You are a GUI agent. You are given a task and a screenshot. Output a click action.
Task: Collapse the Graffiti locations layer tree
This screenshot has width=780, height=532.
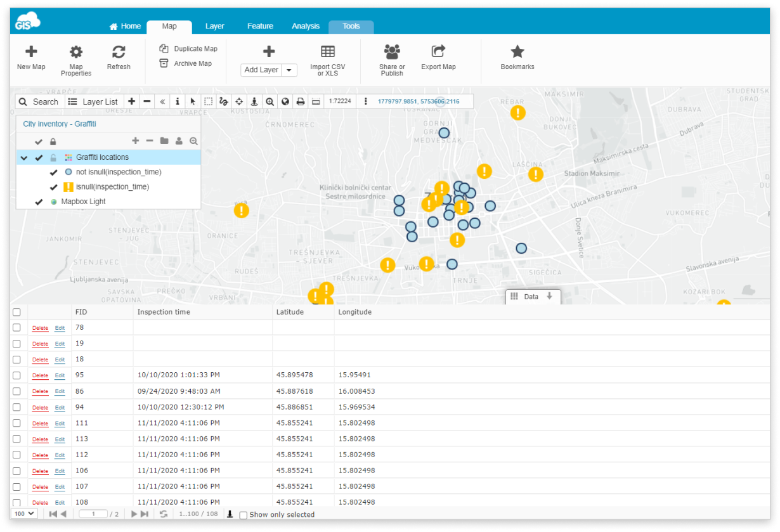[x=24, y=157]
